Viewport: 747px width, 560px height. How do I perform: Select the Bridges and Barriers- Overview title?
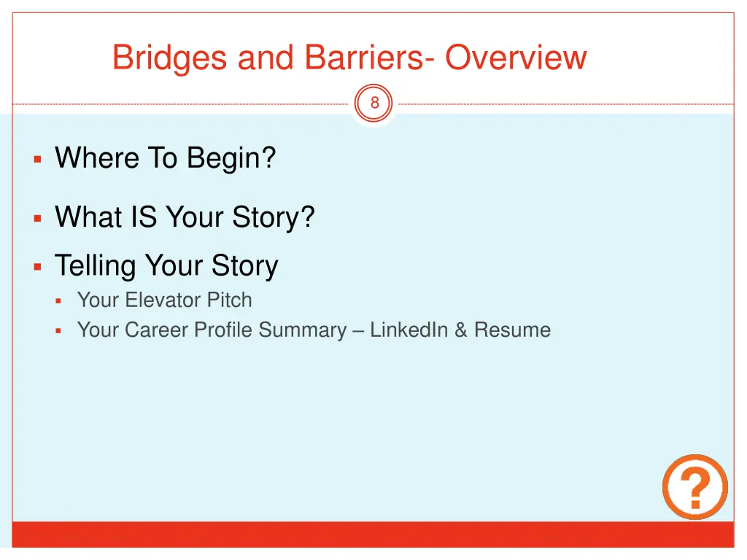(x=349, y=58)
